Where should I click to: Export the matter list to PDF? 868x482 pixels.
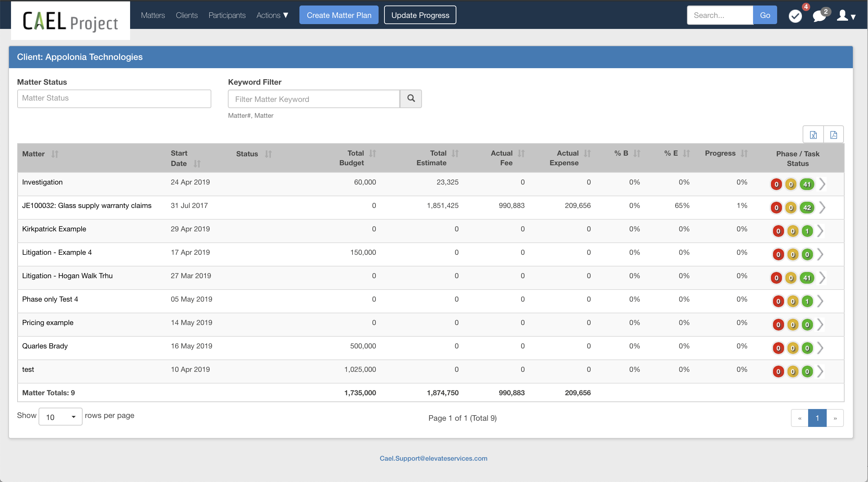(x=834, y=135)
